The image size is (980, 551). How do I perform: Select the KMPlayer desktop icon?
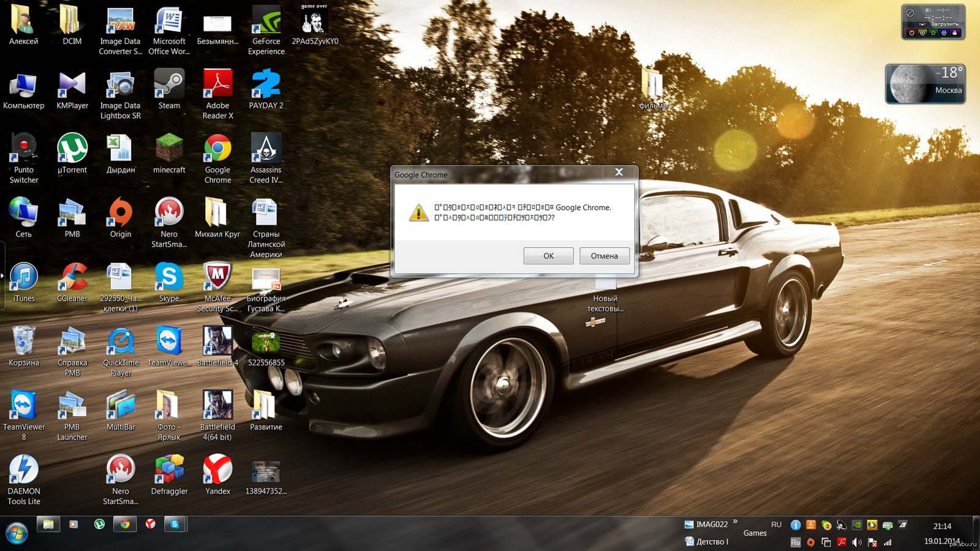tap(72, 89)
